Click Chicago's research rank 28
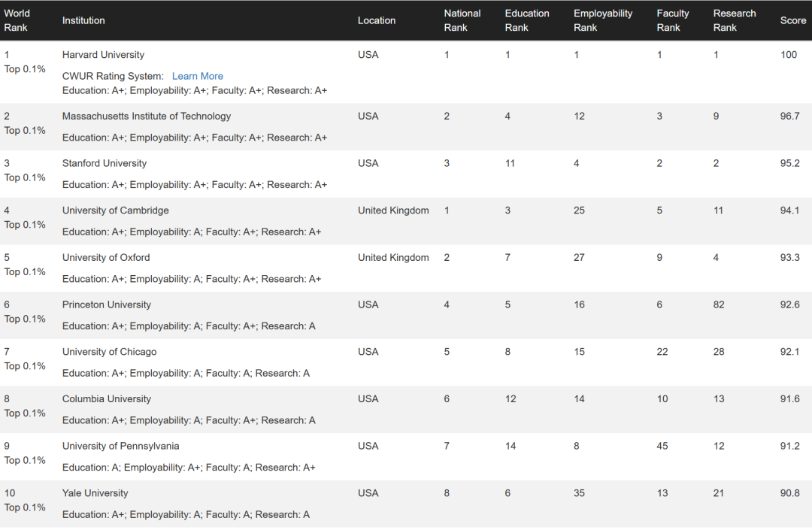The image size is (812, 530). 719,352
